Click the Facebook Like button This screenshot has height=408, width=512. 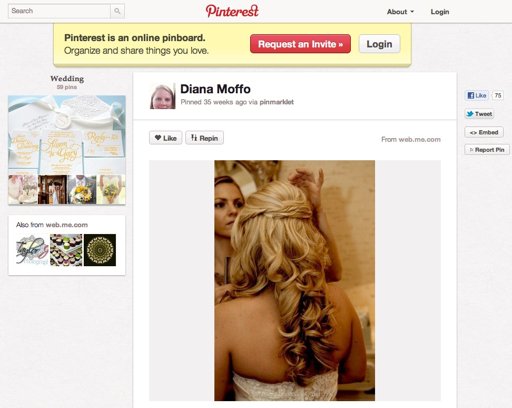click(477, 96)
